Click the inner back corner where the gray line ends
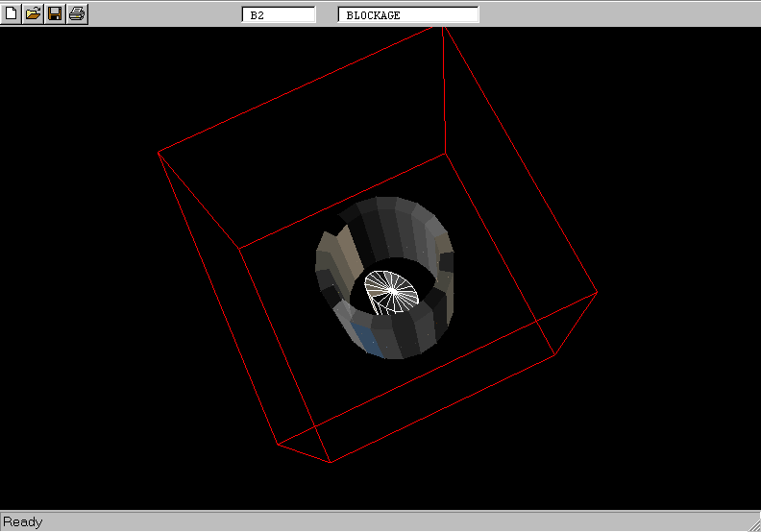The width and height of the screenshot is (761, 532). [x=445, y=153]
